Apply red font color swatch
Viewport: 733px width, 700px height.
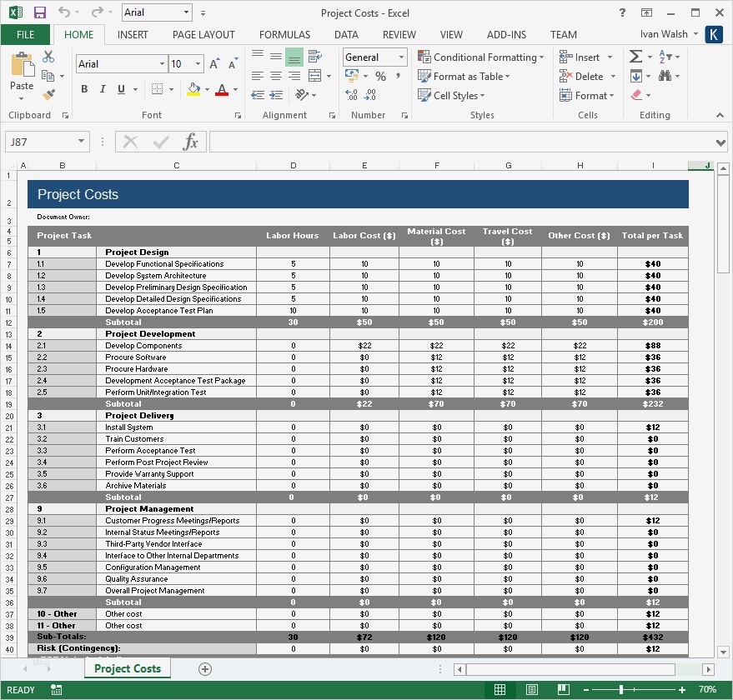pyautogui.click(x=222, y=89)
